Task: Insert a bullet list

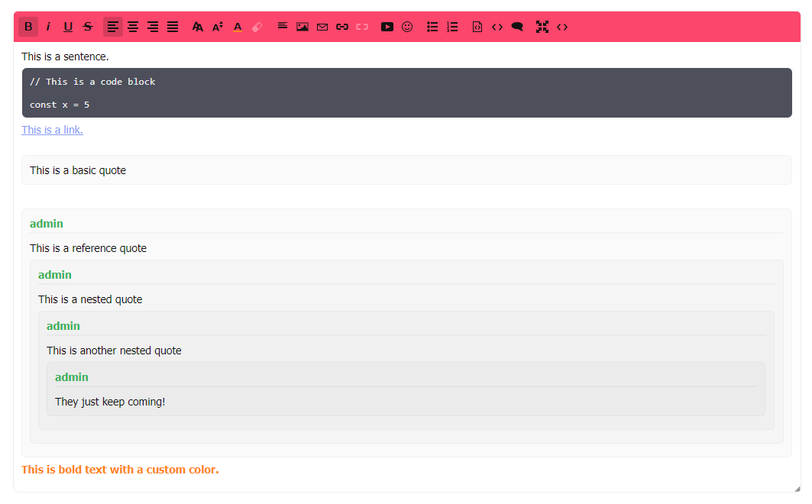Action: tap(432, 27)
